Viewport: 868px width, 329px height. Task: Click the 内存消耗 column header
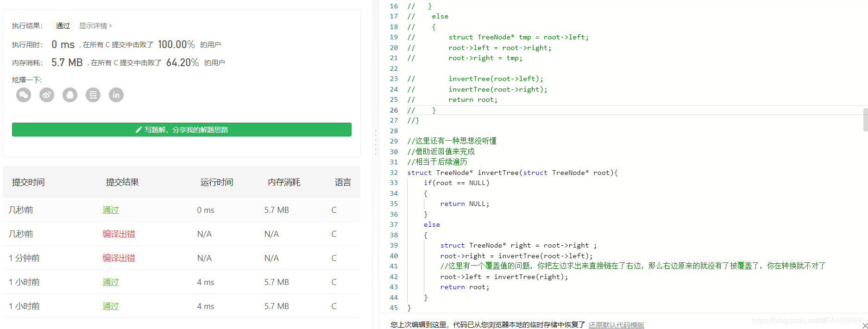(x=284, y=182)
